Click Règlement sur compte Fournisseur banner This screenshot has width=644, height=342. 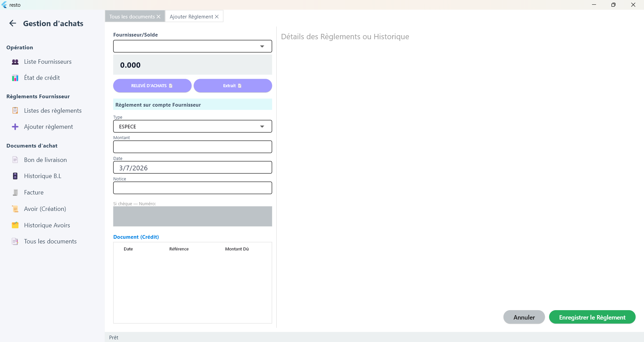coord(193,105)
